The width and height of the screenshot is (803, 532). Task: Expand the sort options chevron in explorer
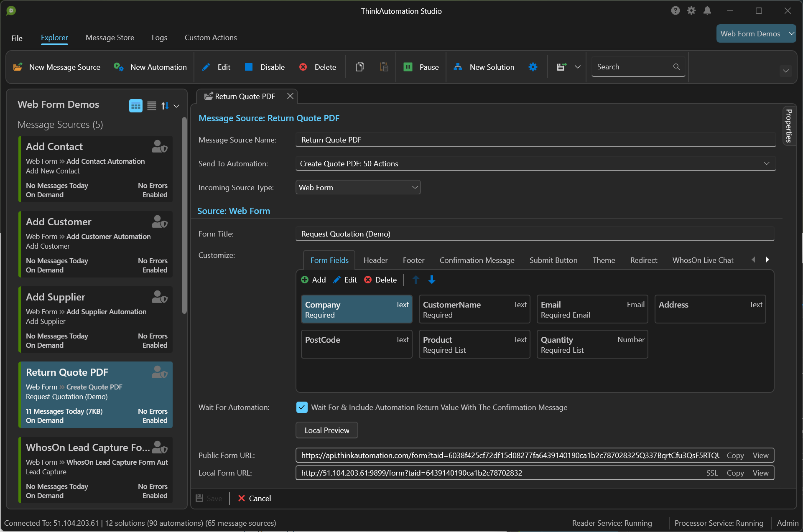[x=176, y=106]
